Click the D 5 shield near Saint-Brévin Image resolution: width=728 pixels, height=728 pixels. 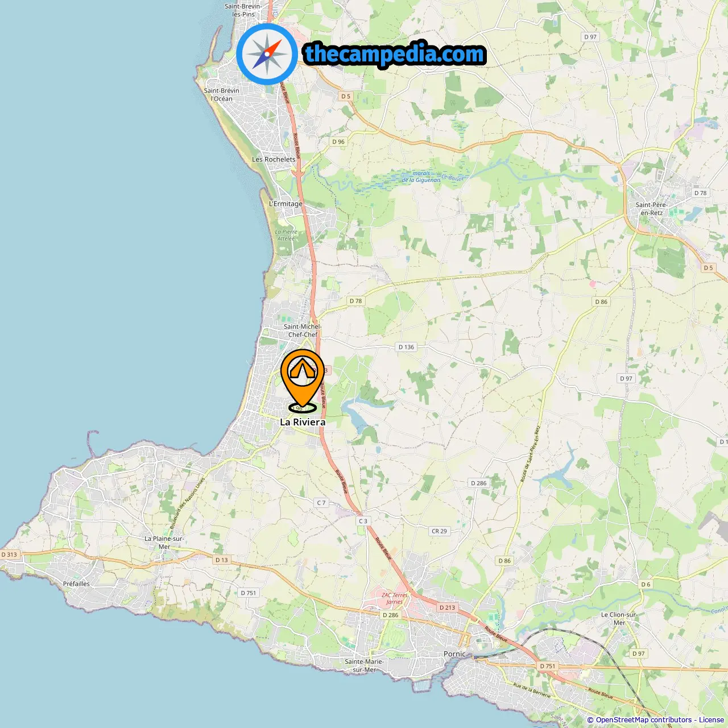pos(346,96)
